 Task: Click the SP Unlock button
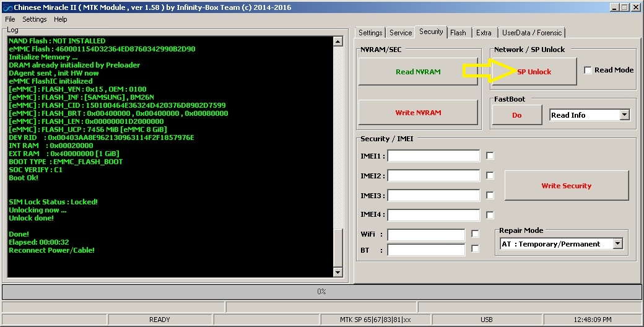[x=534, y=71]
